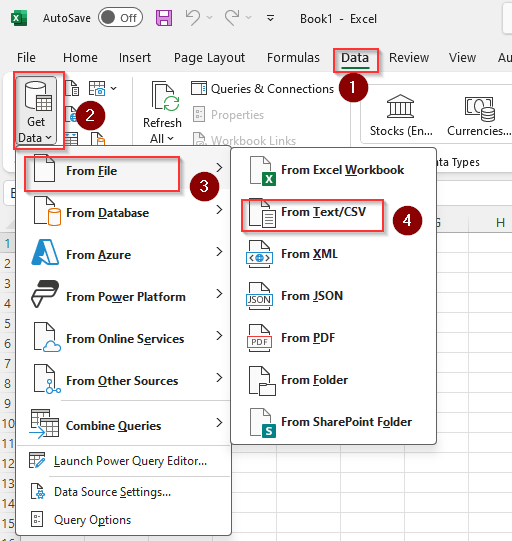Select row 1 header
The width and height of the screenshot is (512, 541).
8,244
